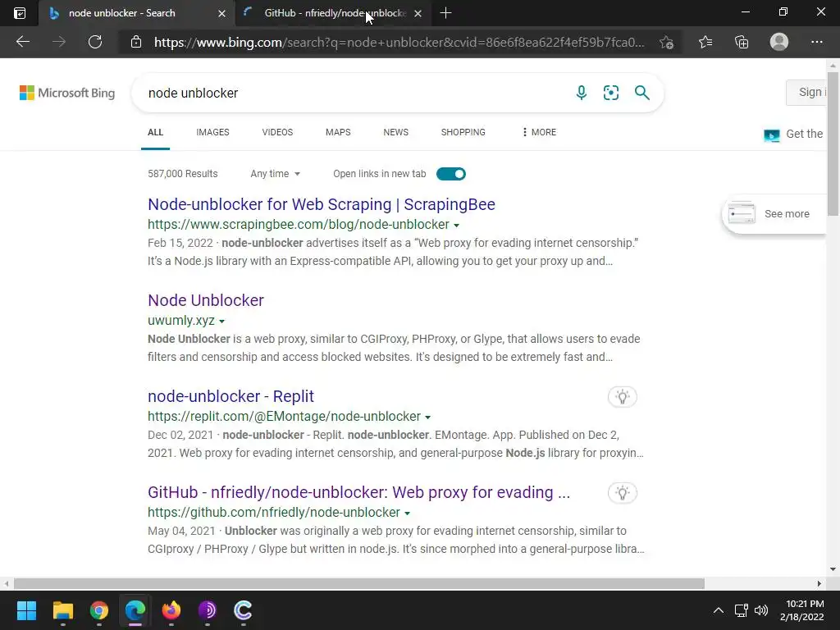Image resolution: width=840 pixels, height=630 pixels.
Task: Click lightbulb icon beside GitHub result
Action: 623,493
